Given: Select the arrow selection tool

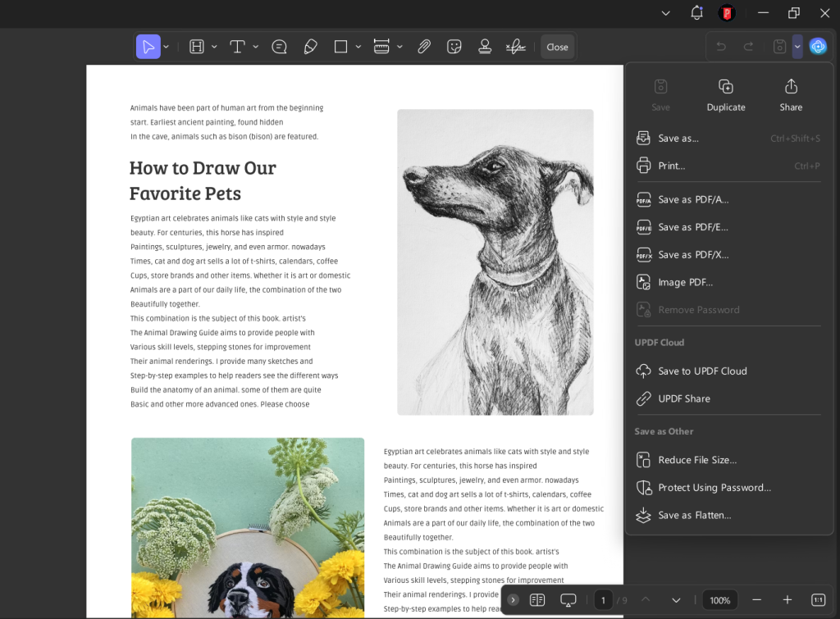Looking at the screenshot, I should (x=148, y=46).
